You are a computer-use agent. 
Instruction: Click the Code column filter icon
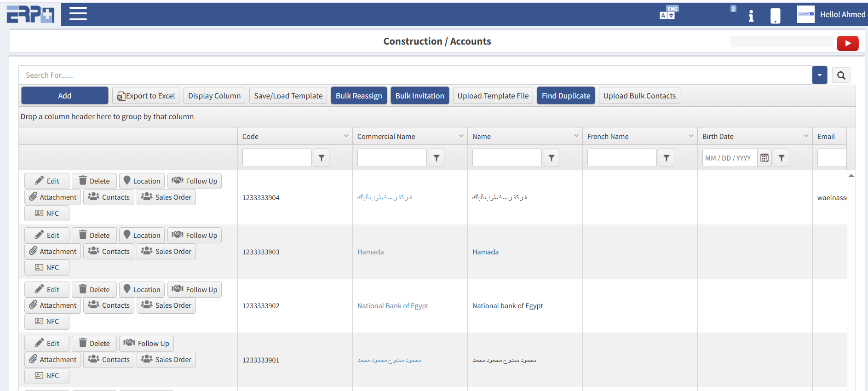(x=322, y=158)
